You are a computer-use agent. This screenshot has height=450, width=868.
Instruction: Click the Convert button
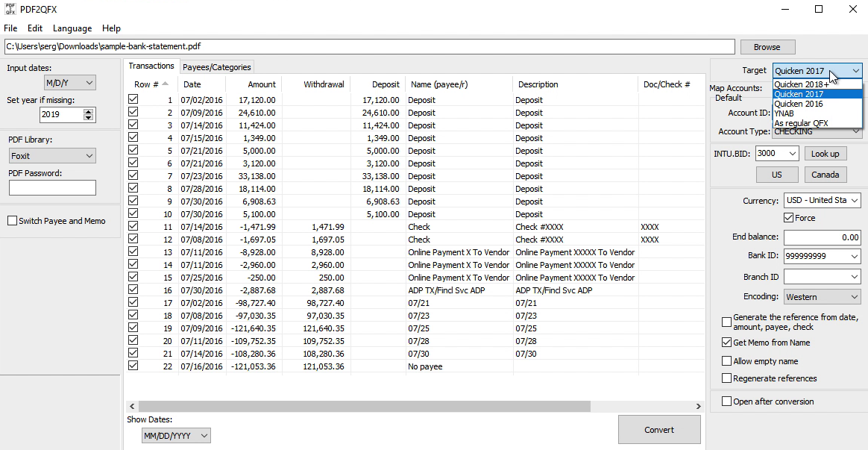658,430
